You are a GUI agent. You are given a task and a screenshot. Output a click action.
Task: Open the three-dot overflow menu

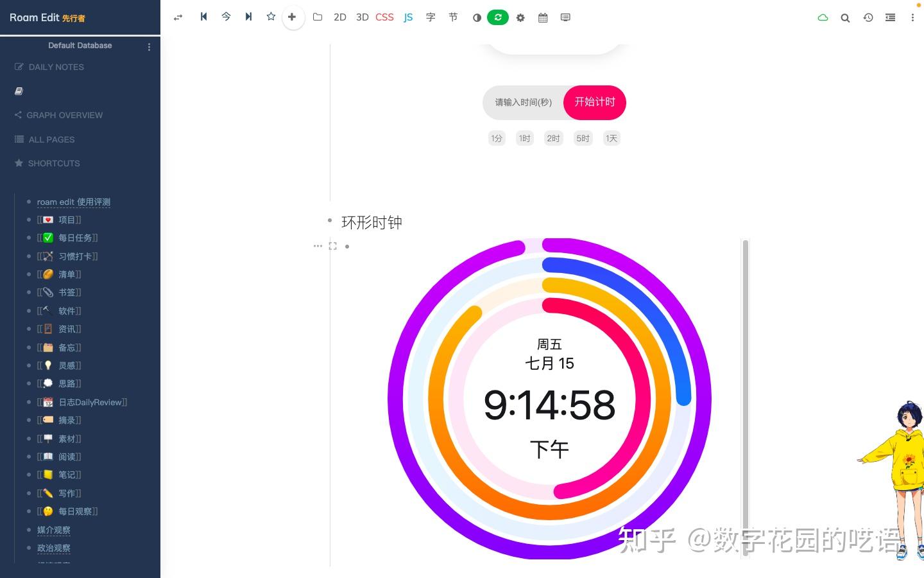(x=912, y=17)
